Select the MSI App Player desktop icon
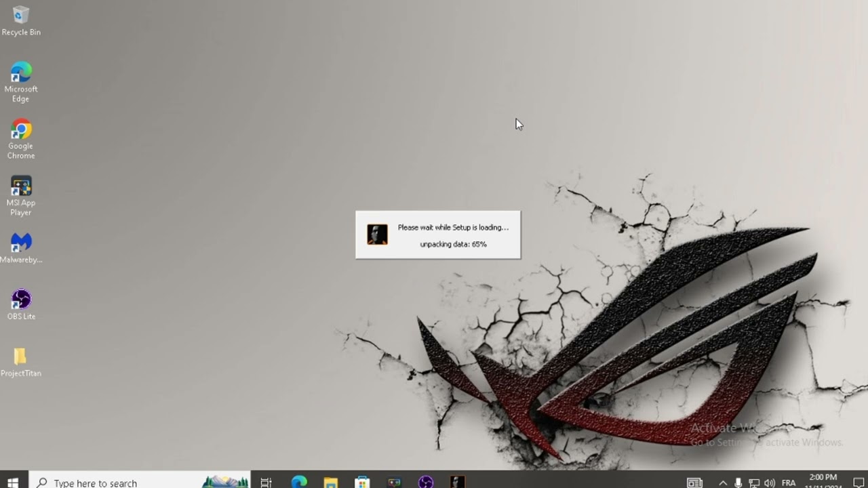The height and width of the screenshot is (488, 868). [x=21, y=197]
